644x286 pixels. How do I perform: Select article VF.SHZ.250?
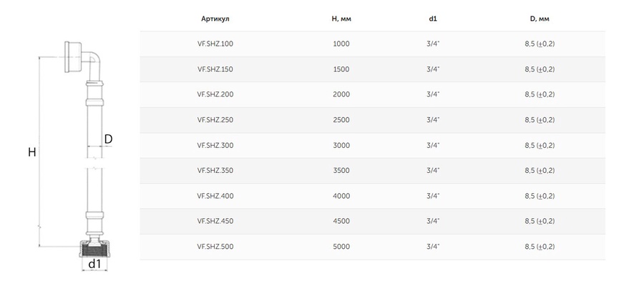point(215,120)
